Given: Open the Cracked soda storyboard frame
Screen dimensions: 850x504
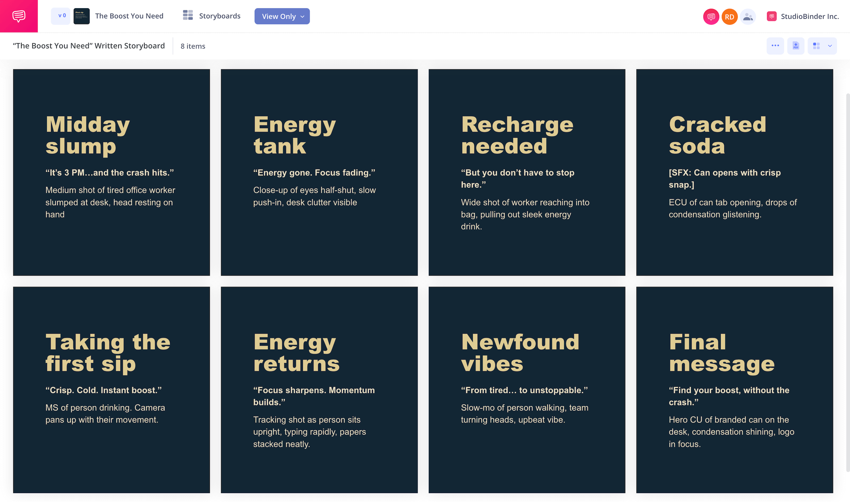Looking at the screenshot, I should coord(734,172).
